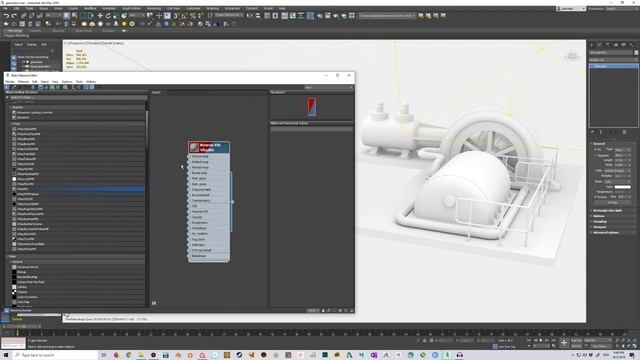Viewport: 640px width, 360px height.
Task: Undo the last action in main toolbar
Action: [6, 16]
